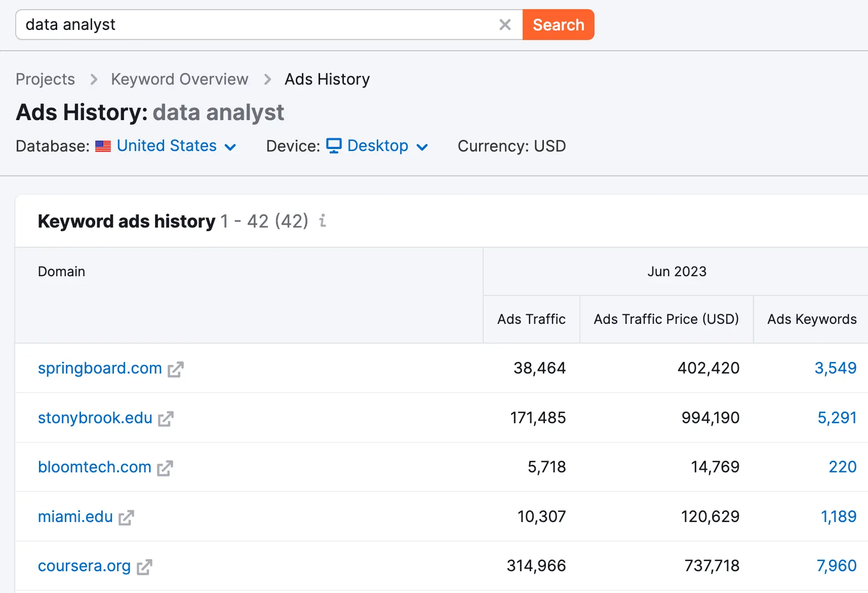Image resolution: width=868 pixels, height=593 pixels.
Task: Open stonybrook.edu external link icon
Action: pos(166,419)
